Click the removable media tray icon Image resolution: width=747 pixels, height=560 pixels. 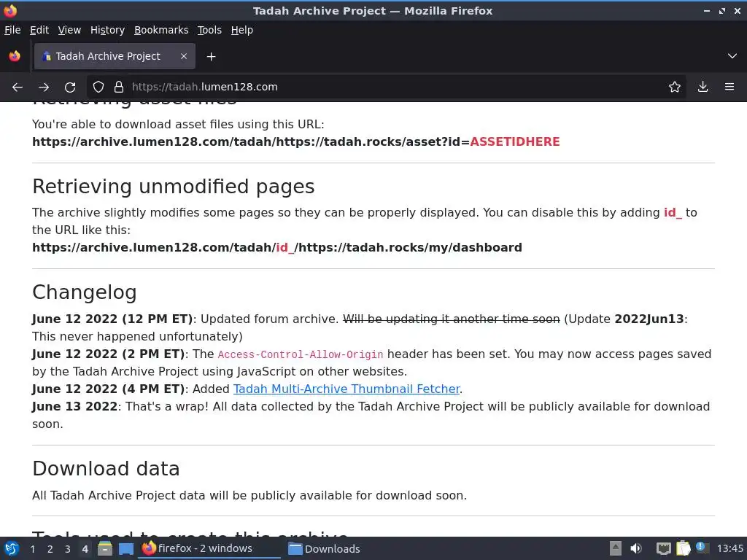[x=616, y=548]
